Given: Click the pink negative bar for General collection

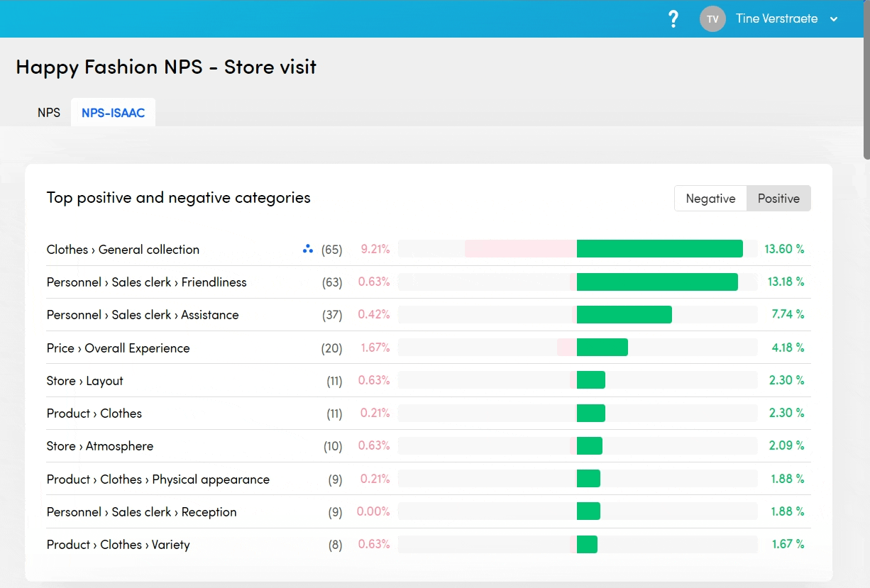Looking at the screenshot, I should [x=520, y=249].
